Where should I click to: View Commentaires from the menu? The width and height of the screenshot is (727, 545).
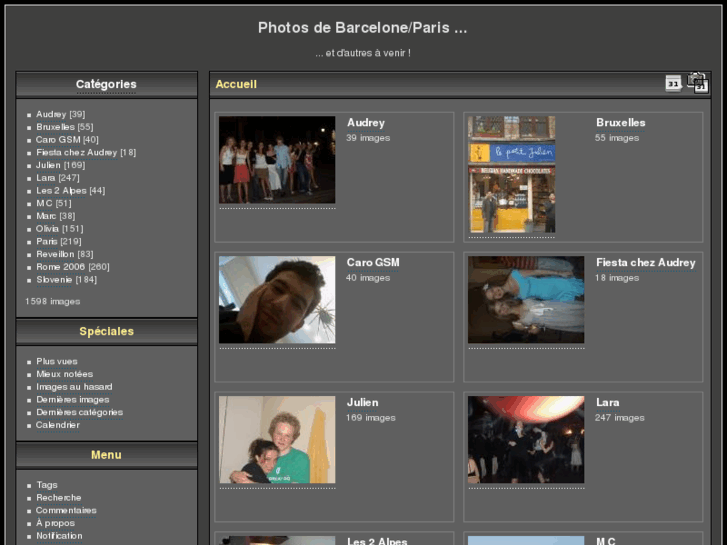(x=66, y=510)
